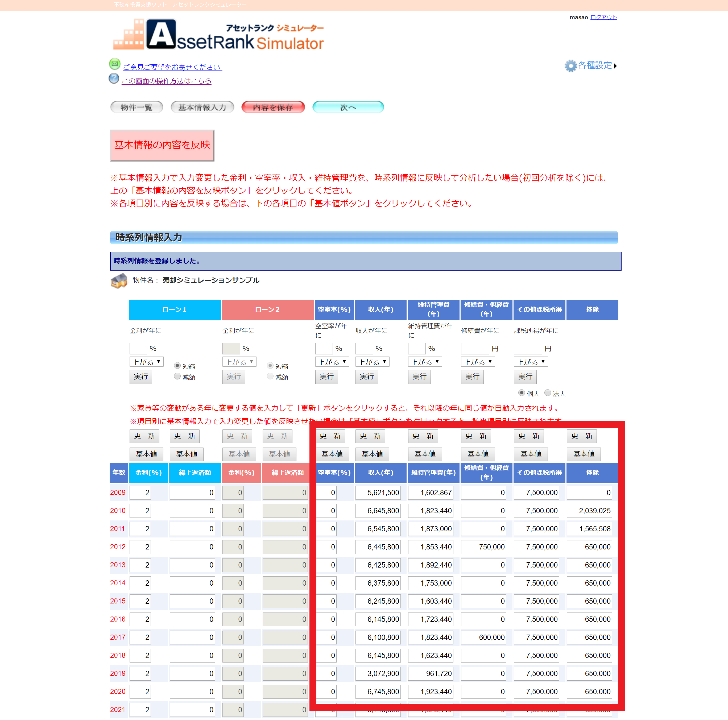Click the house property icon
Screen dimensions: 728x720
(119, 281)
